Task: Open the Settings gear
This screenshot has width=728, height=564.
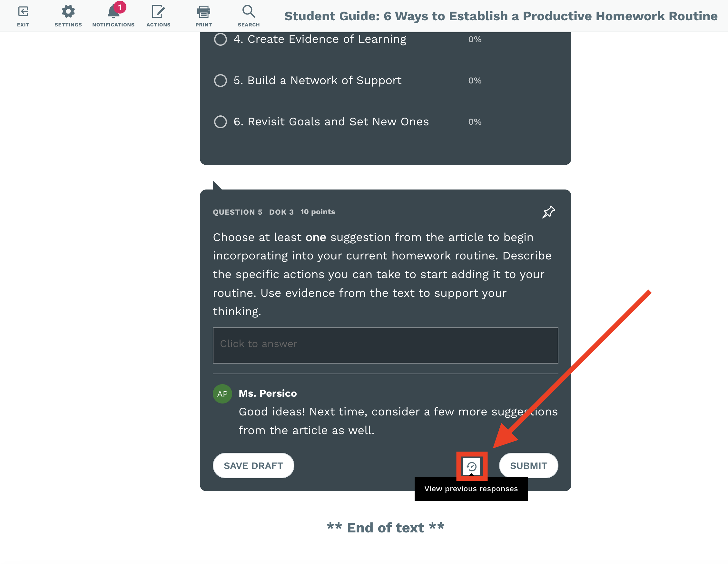Action: (x=68, y=12)
